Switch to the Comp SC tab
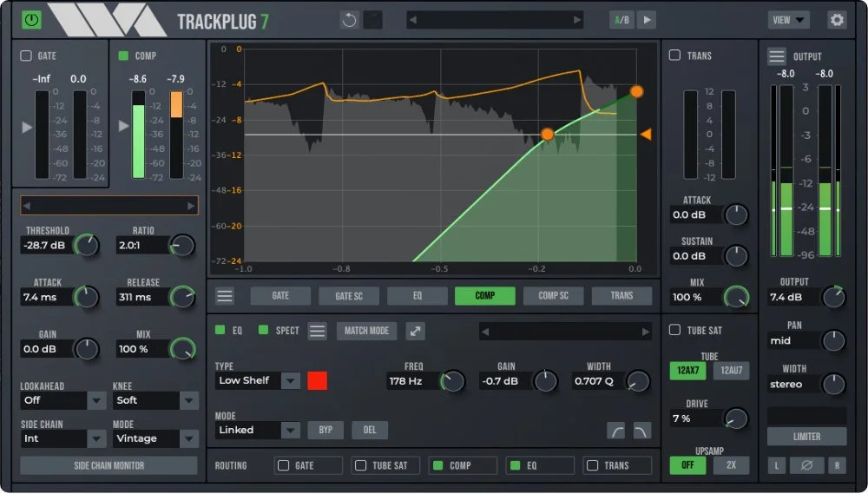 (x=554, y=296)
